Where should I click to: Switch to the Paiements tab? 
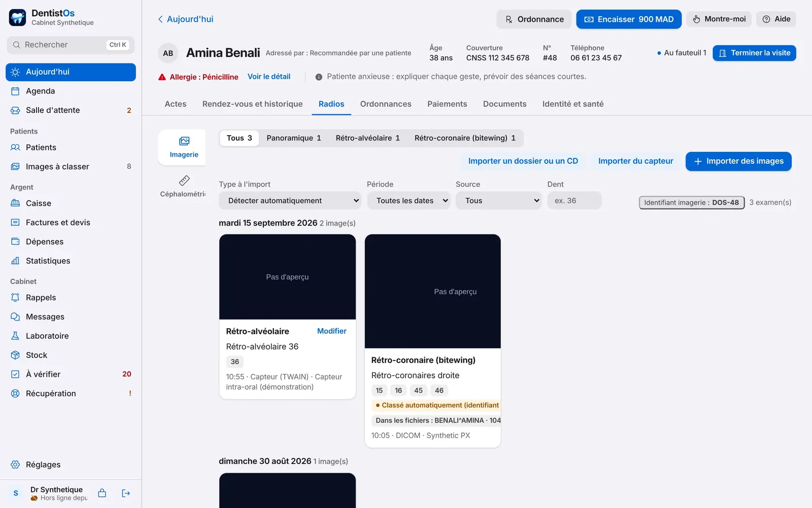(x=447, y=104)
